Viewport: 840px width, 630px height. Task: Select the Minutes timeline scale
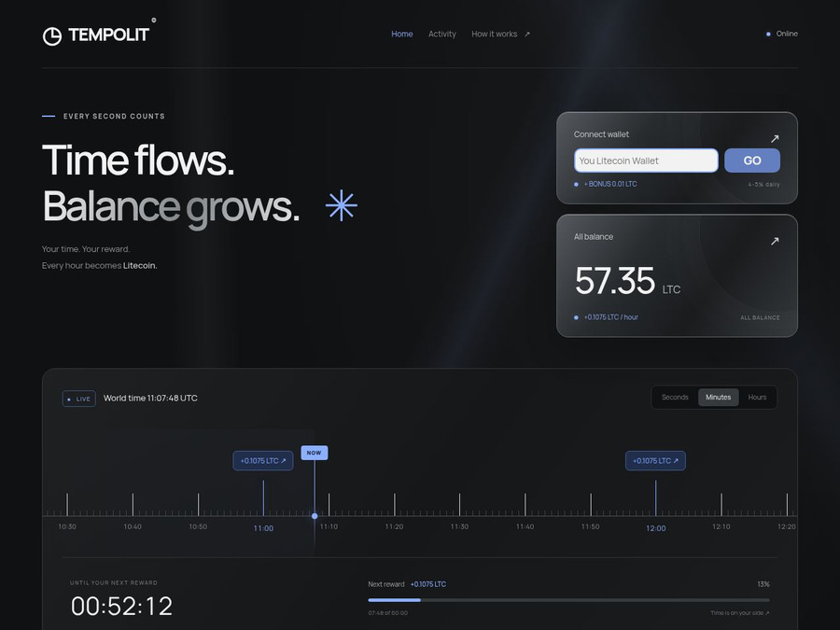point(719,398)
